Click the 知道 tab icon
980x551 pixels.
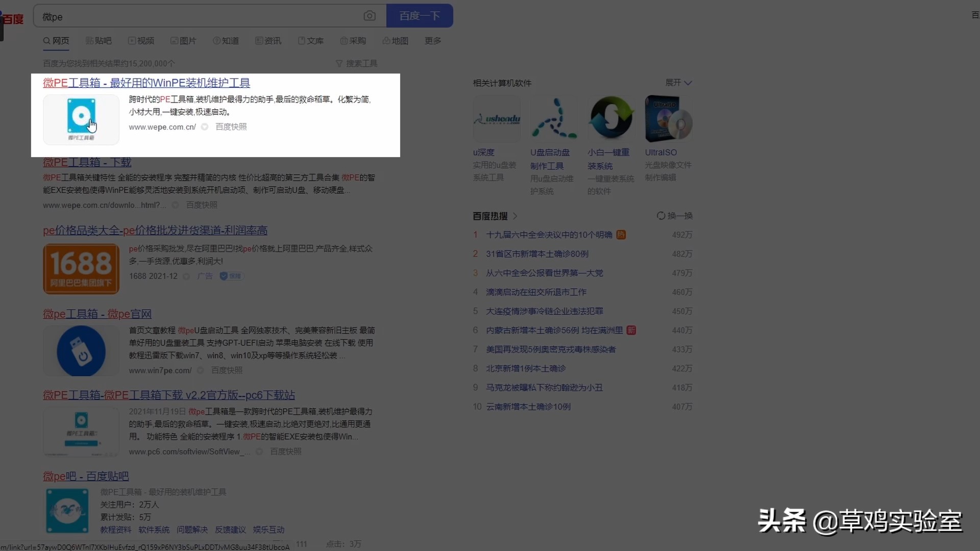point(216,40)
